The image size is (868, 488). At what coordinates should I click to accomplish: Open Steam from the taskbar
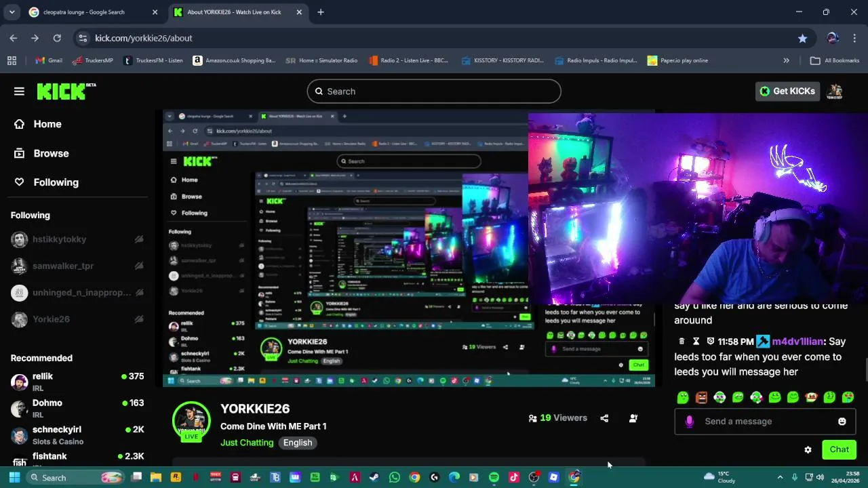pos(374,477)
